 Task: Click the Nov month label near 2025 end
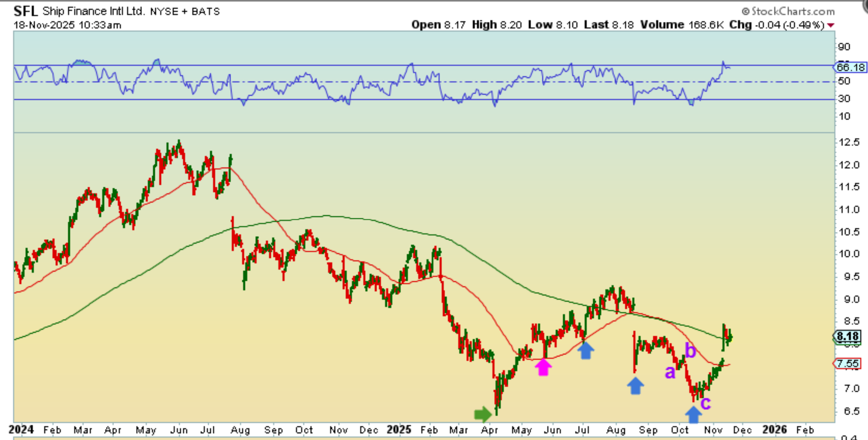pos(713,430)
